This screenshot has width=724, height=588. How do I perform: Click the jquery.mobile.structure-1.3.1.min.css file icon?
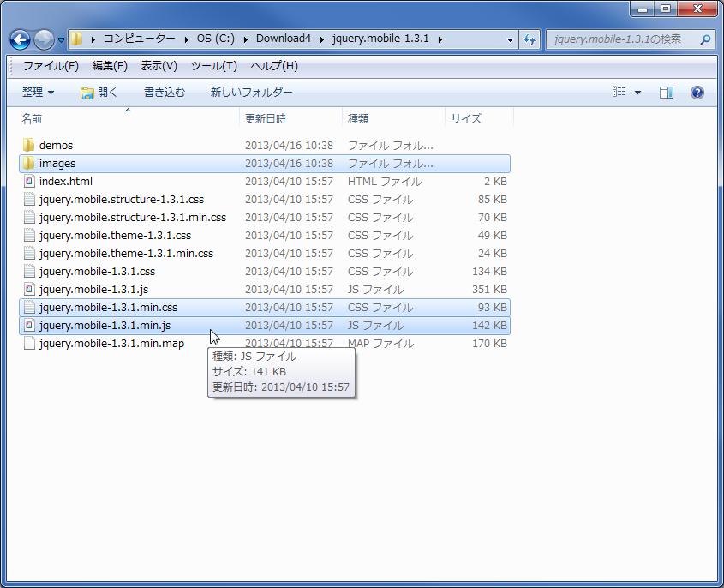point(29,217)
